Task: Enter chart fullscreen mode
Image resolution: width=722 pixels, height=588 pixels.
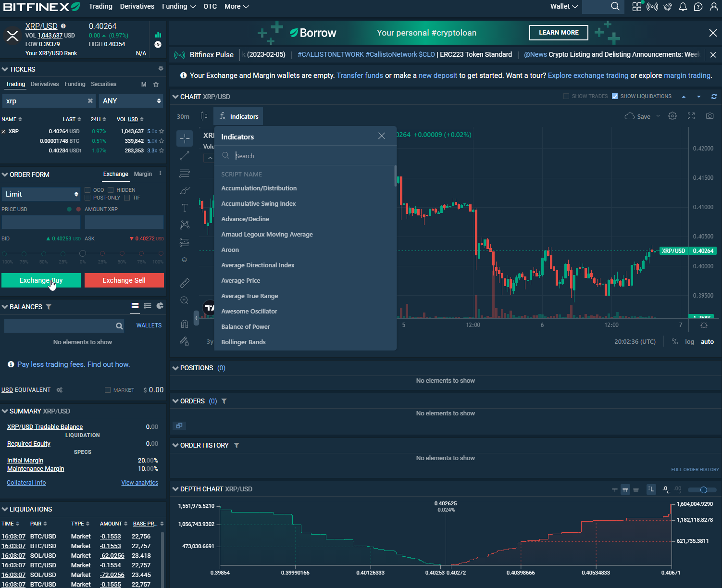Action: tap(691, 116)
